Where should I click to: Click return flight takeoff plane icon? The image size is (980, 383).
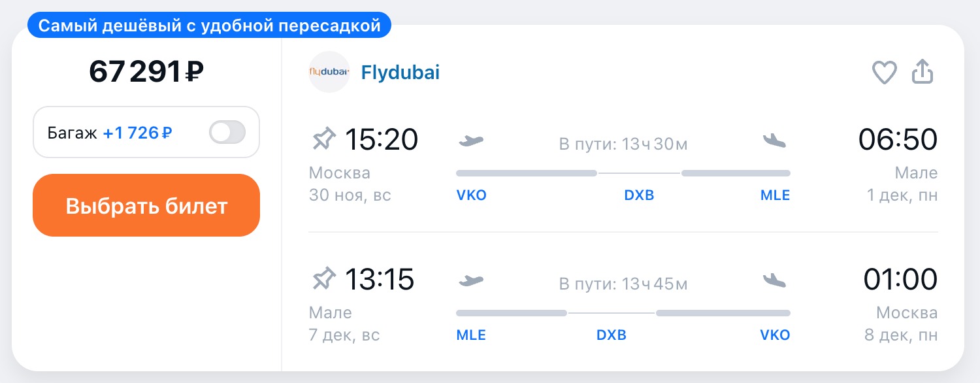(471, 281)
